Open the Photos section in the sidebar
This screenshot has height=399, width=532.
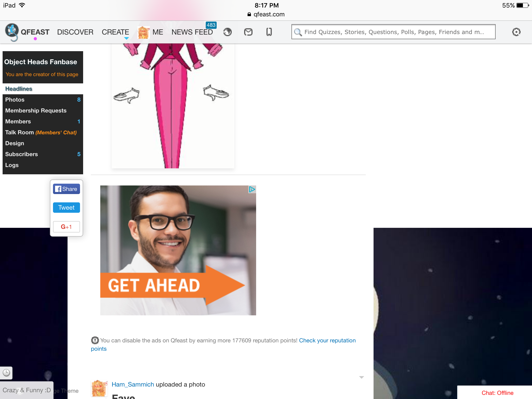pos(43,100)
